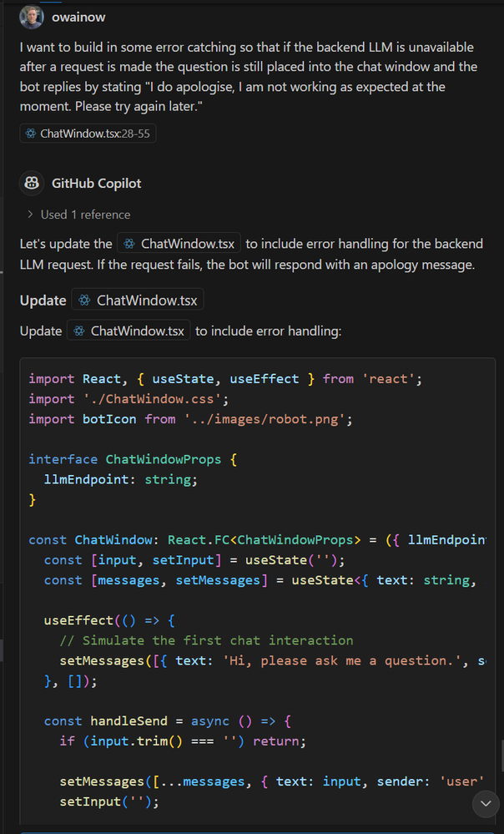Click the code block vertical scrollbar
This screenshot has height=834, width=504.
(x=501, y=756)
